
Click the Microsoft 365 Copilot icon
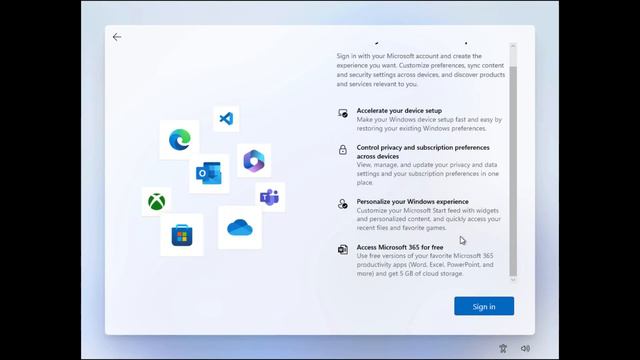click(x=254, y=161)
